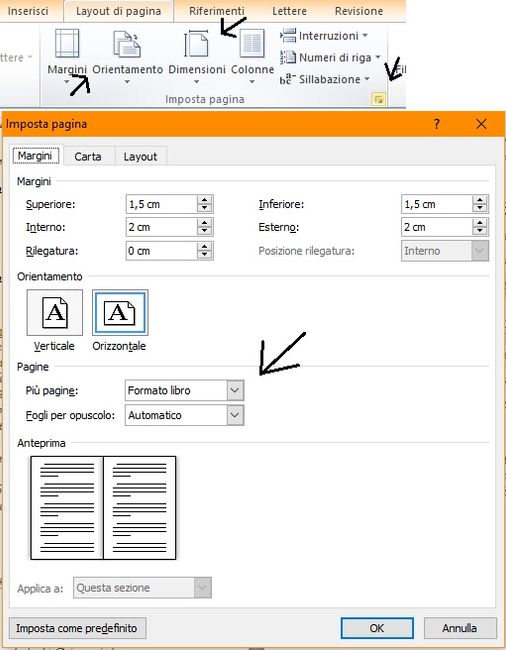Increase the Superiore margin with spinner
The image size is (506, 650).
205,200
